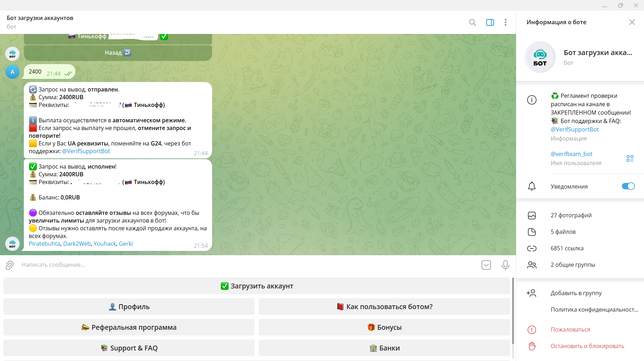Viewport: 644px width, 361px height.
Task: Open the three-dot chat options menu
Action: coord(505,22)
